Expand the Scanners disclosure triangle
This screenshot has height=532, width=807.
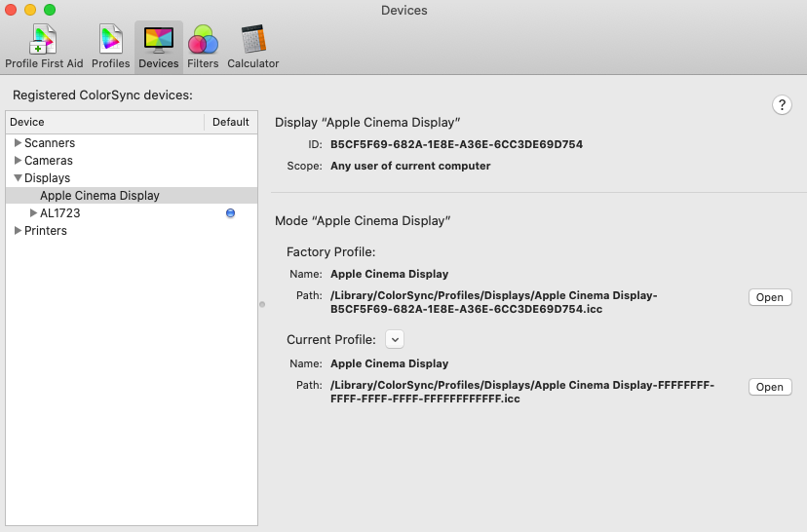coord(18,142)
